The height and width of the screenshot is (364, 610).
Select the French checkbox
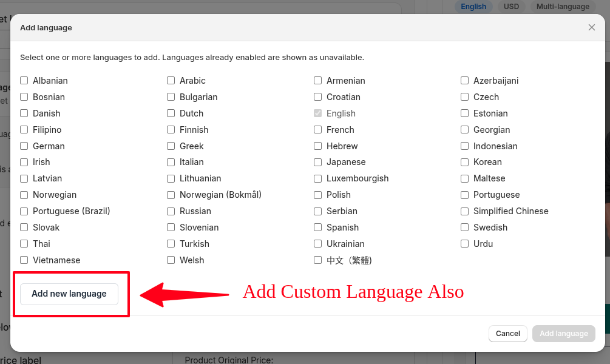tap(318, 129)
